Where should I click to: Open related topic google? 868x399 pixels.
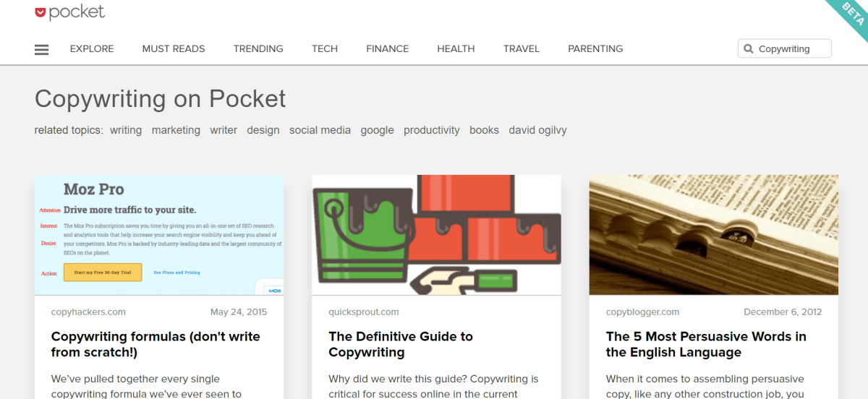point(378,130)
